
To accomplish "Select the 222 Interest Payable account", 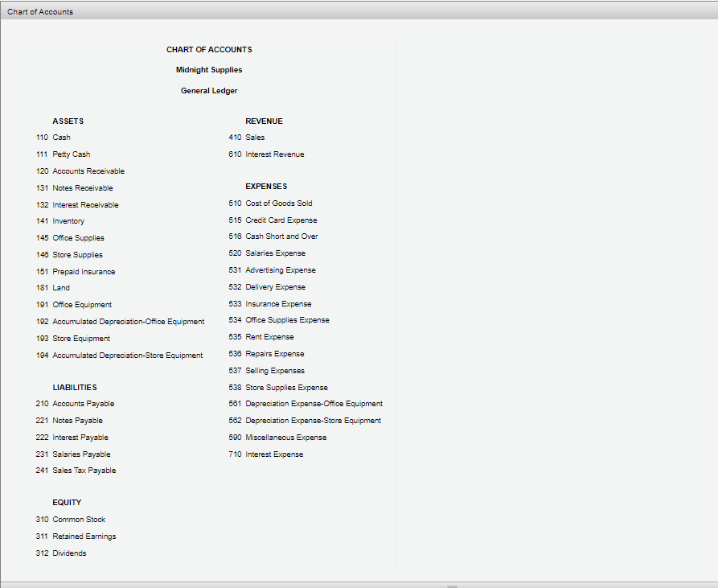I will [72, 438].
